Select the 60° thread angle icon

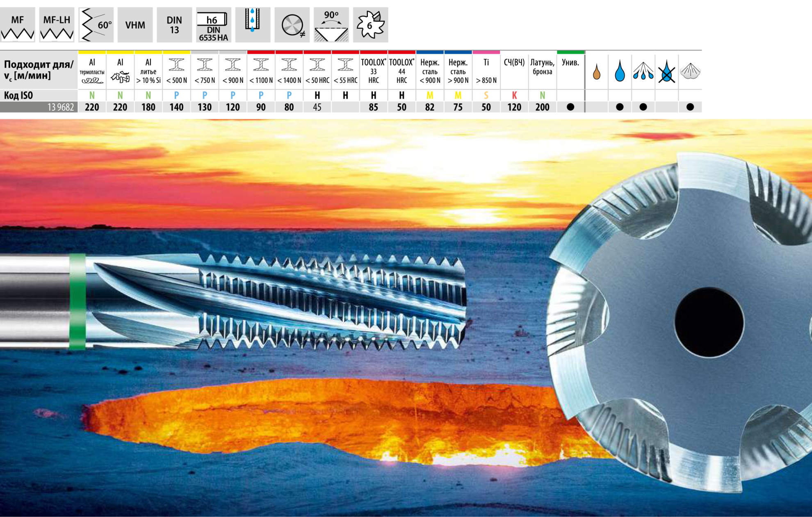click(96, 25)
